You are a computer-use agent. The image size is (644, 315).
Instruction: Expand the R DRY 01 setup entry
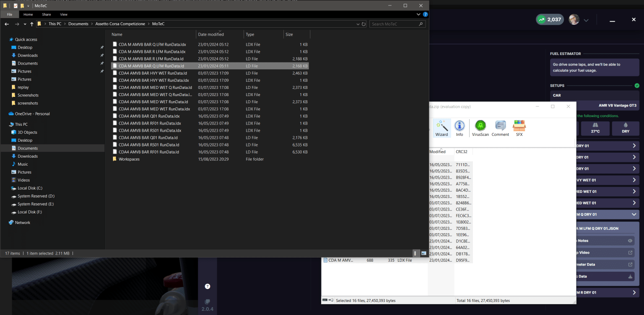click(x=634, y=292)
